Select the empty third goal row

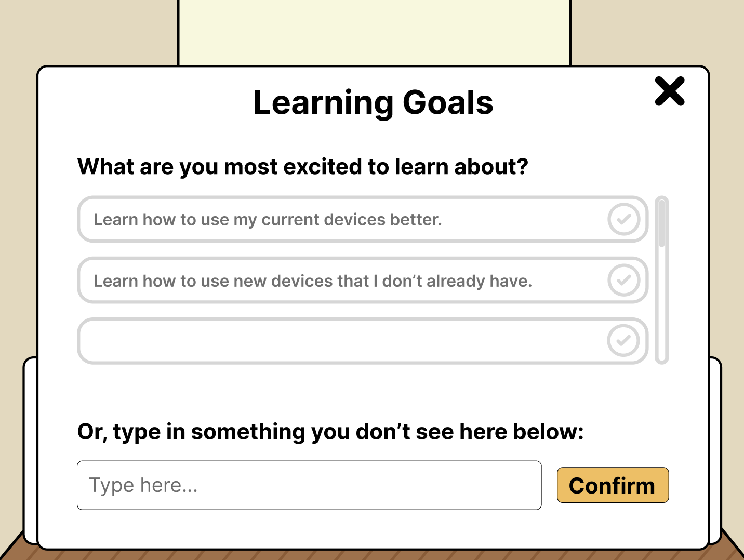coord(338,341)
